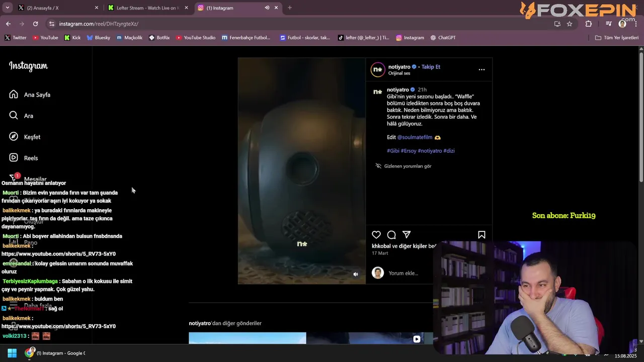Screen dimensions: 644x362
Task: Click the Instagram Chrome taskbar item
Action: 55,353
